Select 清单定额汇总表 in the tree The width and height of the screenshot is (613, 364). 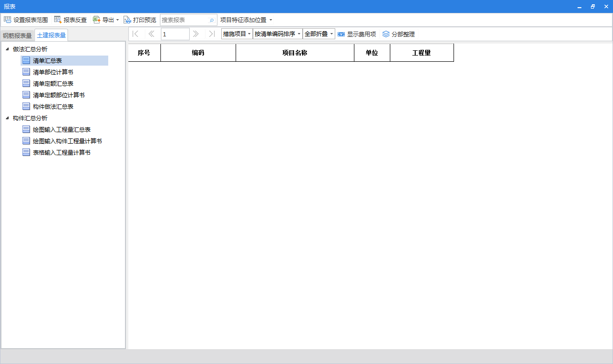point(53,83)
